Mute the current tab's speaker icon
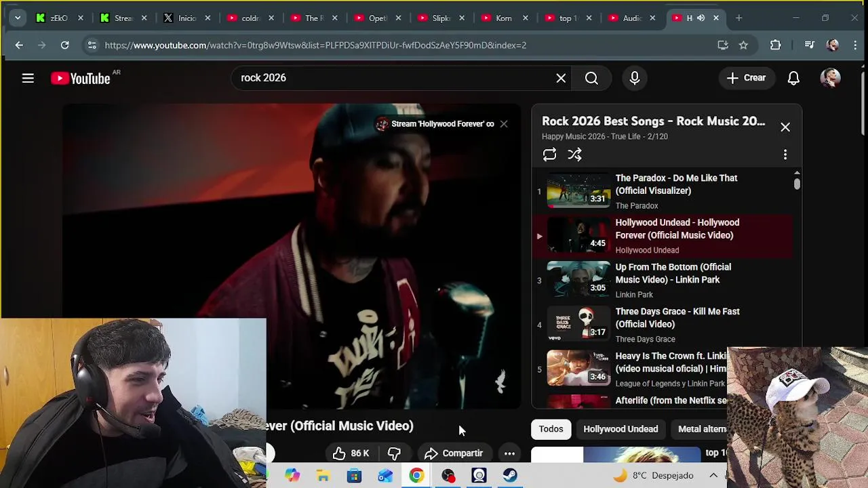 [x=701, y=18]
